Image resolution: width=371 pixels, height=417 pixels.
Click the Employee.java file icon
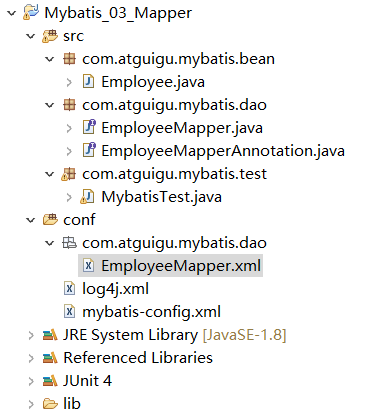pos(88,82)
